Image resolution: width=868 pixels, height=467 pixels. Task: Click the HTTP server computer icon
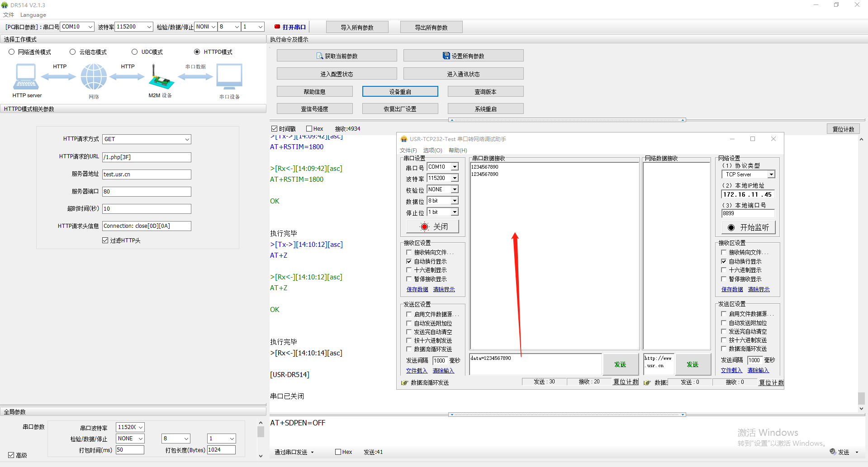(x=26, y=77)
